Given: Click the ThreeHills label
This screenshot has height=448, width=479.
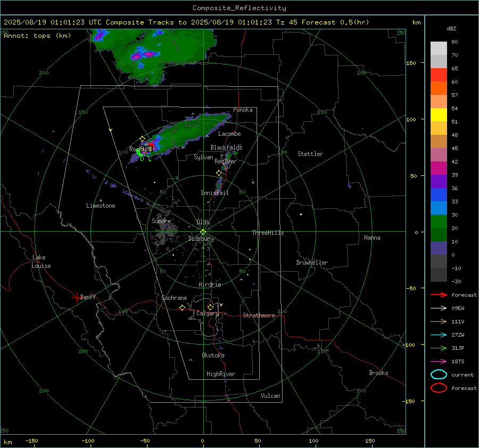Looking at the screenshot, I should point(268,233).
